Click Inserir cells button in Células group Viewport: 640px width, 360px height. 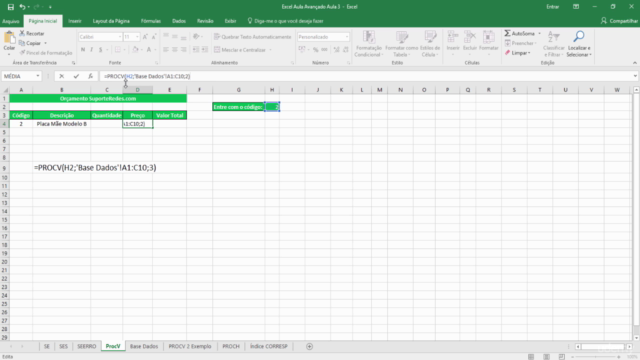[x=453, y=41]
